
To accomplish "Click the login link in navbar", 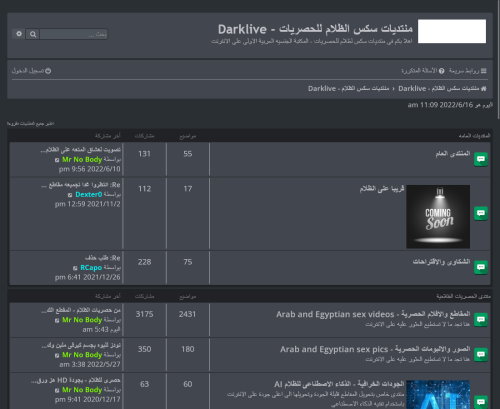I will [x=31, y=71].
